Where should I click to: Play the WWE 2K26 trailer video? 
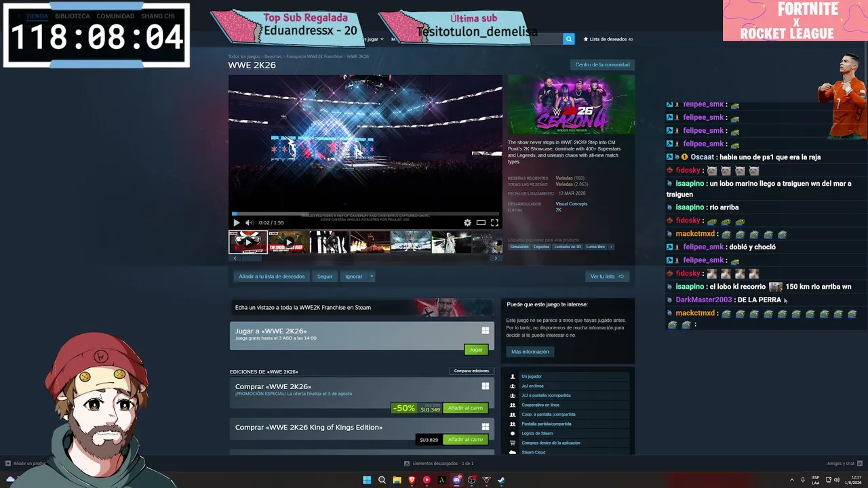236,222
